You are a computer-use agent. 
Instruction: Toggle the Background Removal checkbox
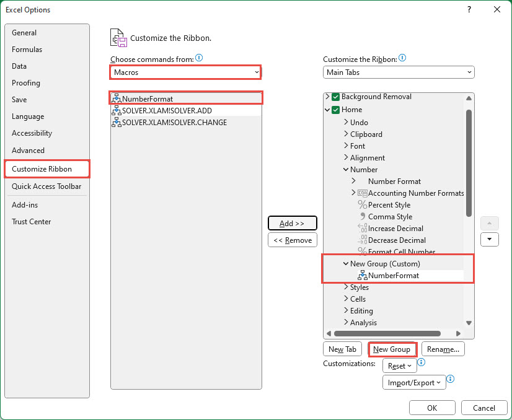coord(335,97)
